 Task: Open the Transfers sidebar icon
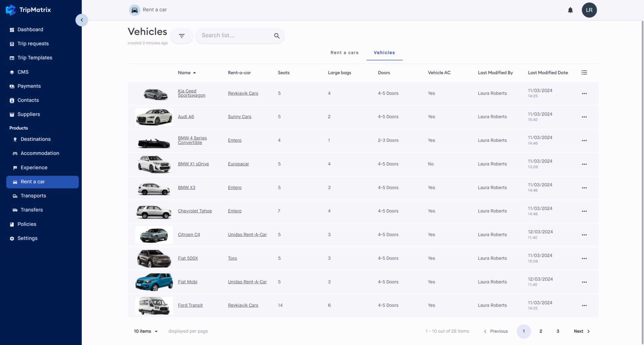pos(15,210)
